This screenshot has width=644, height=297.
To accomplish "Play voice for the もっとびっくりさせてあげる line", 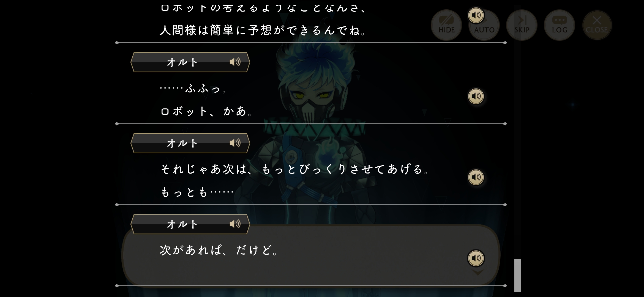I will tap(476, 177).
